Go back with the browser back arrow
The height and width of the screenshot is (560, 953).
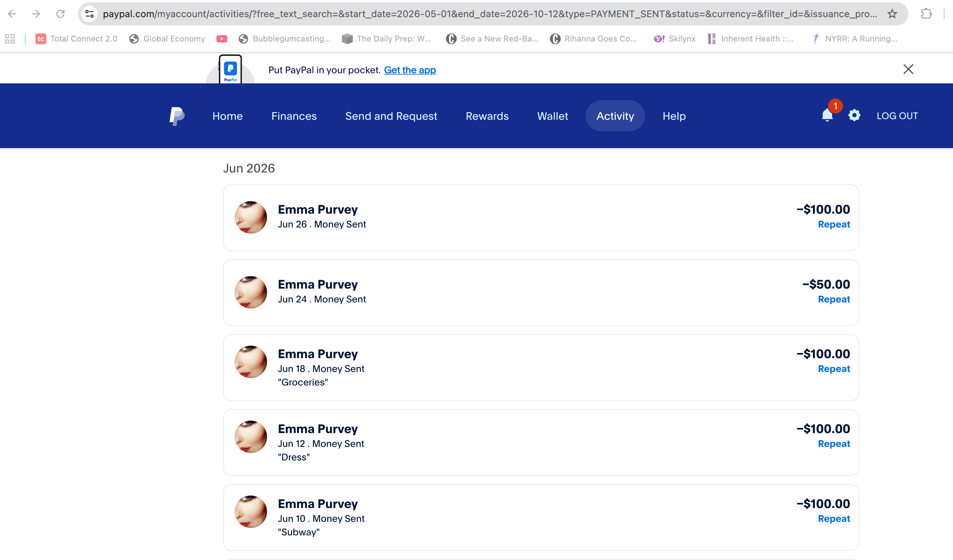click(x=12, y=14)
